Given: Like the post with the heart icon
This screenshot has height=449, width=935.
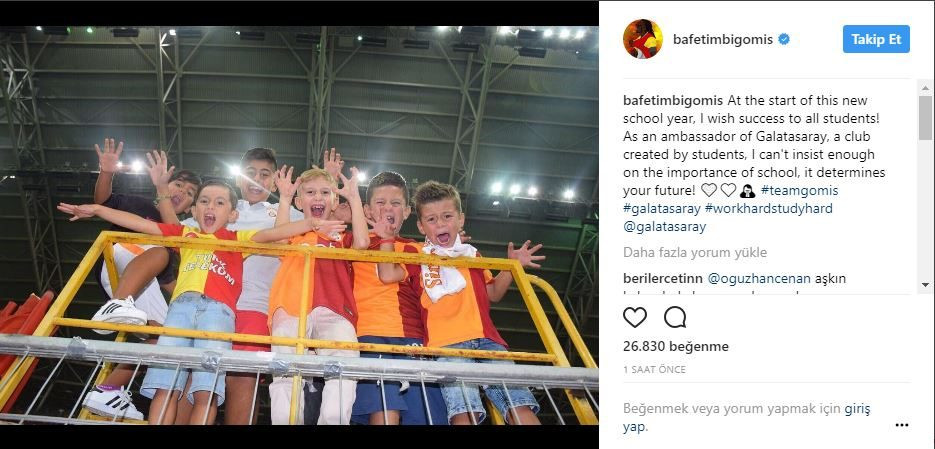Looking at the screenshot, I should coord(634,317).
